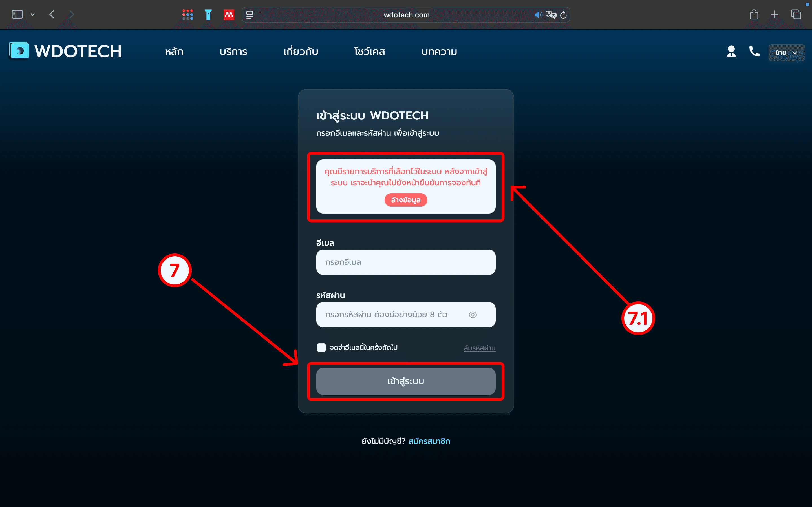Click the WDOTECH logo
Viewport: 812px width, 507px height.
[x=66, y=51]
